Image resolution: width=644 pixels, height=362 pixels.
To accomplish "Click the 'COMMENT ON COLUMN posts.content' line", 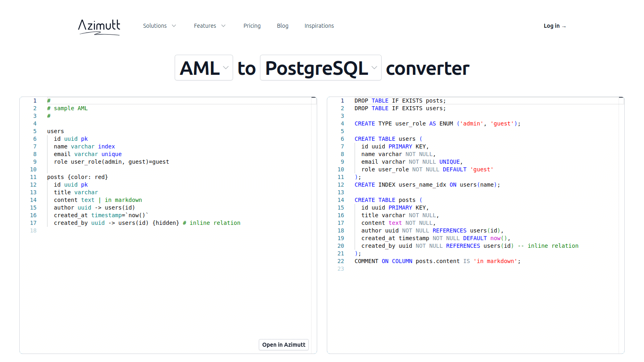I will point(438,261).
